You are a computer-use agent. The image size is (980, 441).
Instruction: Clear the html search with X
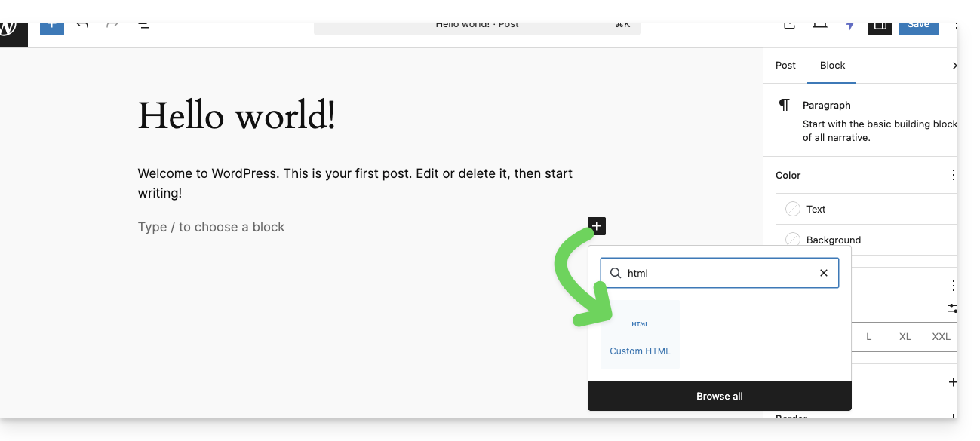[x=824, y=273]
